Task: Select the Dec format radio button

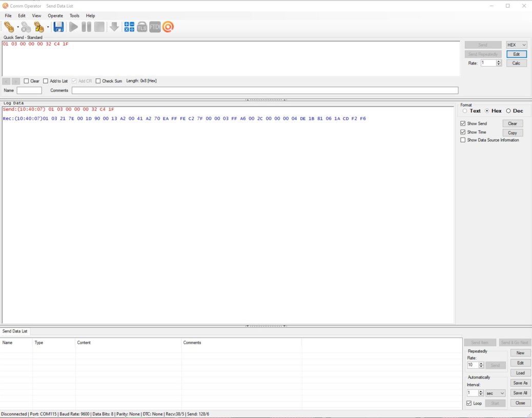Action: (x=509, y=111)
